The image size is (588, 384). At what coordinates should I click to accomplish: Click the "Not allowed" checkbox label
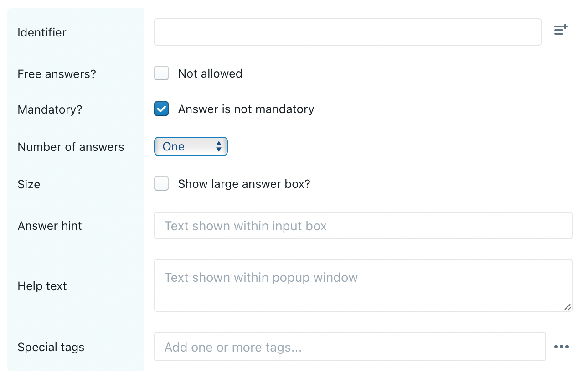pyautogui.click(x=210, y=73)
